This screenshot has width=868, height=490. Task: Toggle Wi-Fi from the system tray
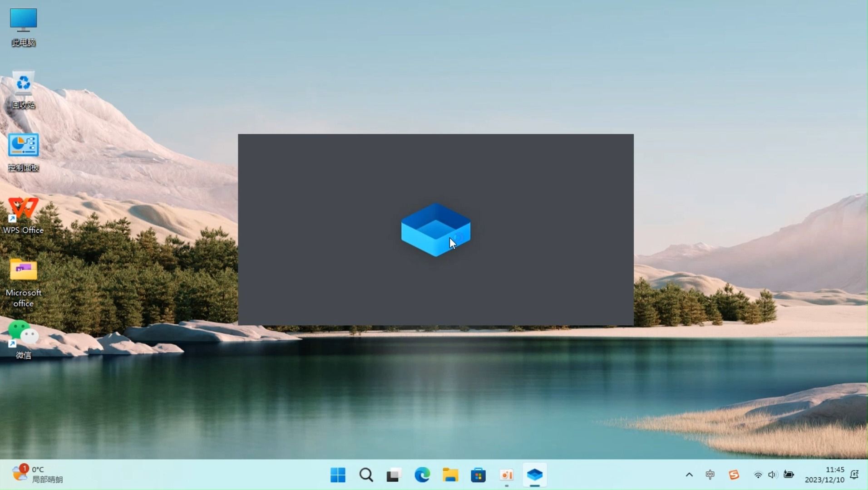758,475
